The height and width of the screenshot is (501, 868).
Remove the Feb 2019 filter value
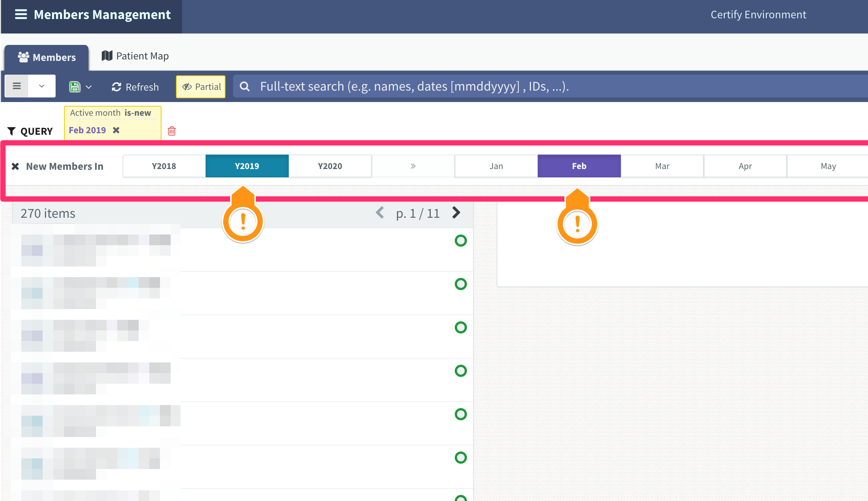(116, 130)
